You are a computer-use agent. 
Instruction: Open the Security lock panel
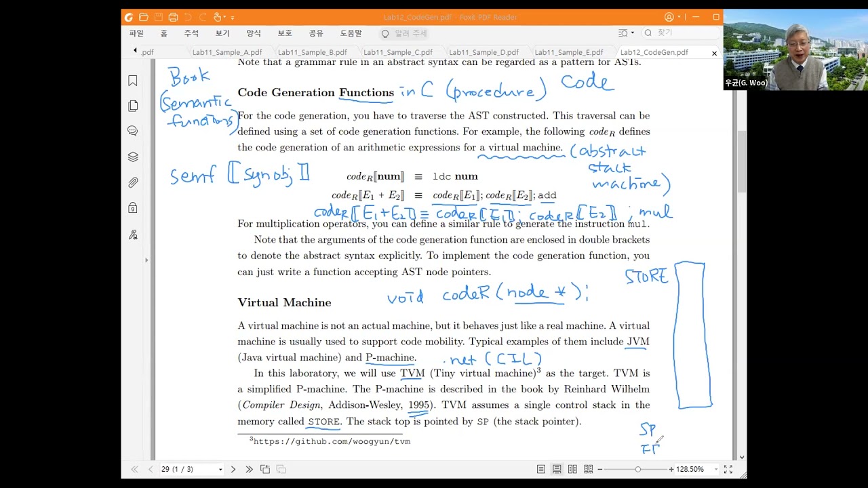(133, 208)
